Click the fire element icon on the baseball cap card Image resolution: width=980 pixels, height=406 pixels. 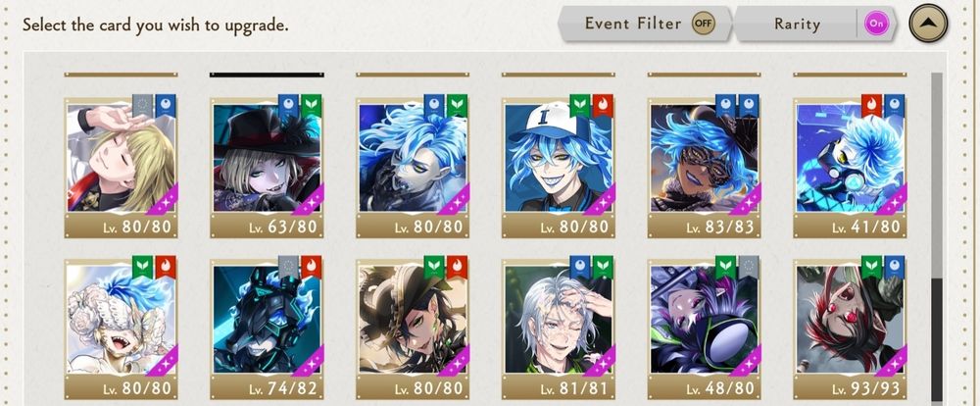[x=603, y=106]
